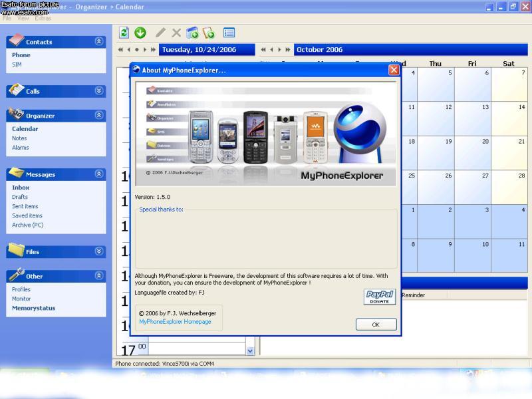Click the Contacts book icon in sidebar

16,40
